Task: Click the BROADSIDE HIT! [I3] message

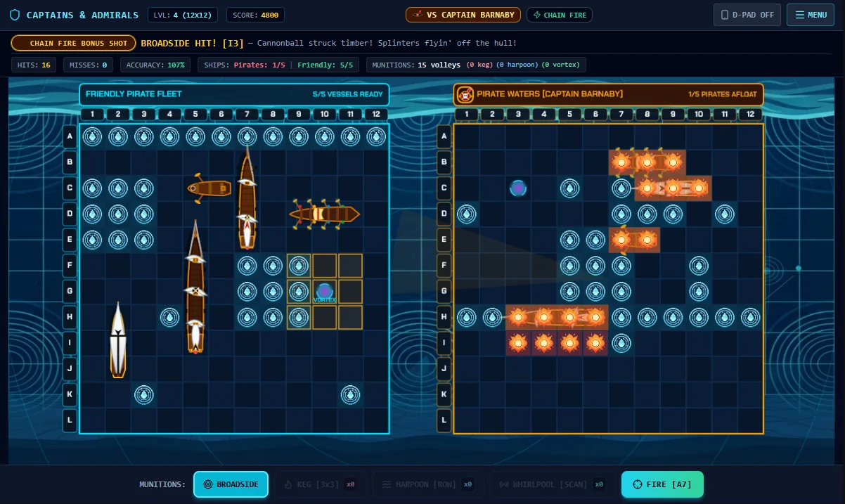Action: (192, 44)
